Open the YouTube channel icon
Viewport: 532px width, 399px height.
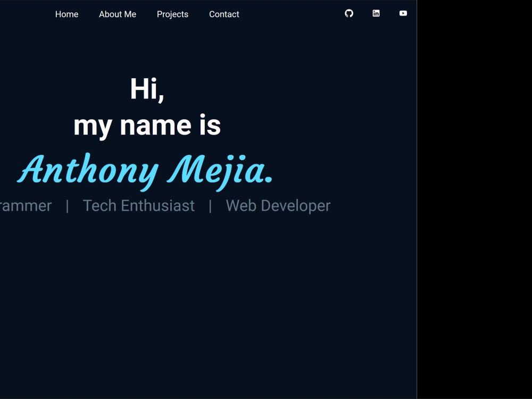tap(403, 14)
